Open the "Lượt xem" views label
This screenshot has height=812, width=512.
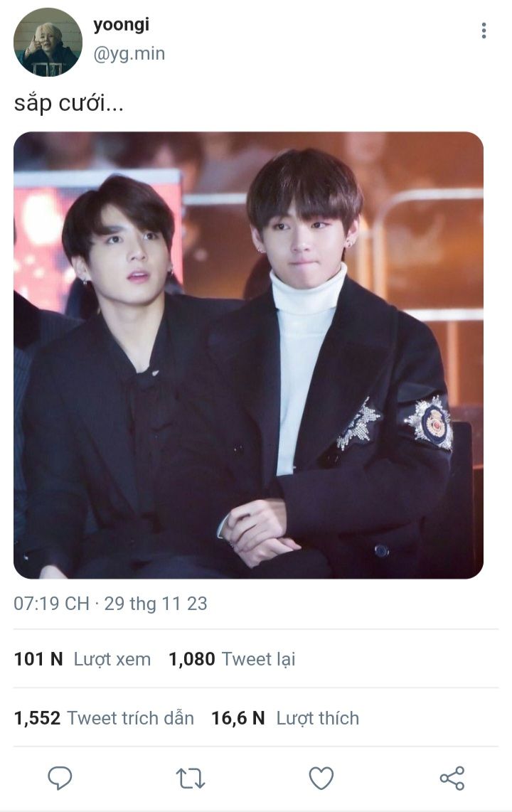coord(112,659)
